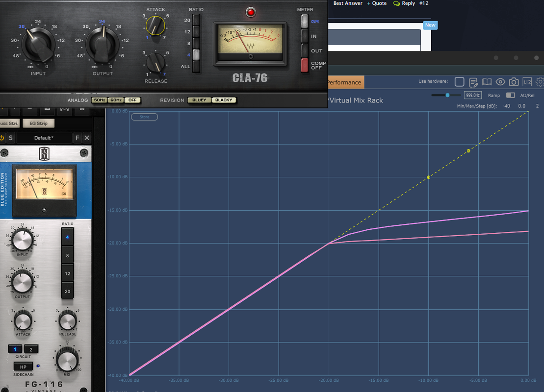Click the Slate Digital logo
This screenshot has width=544, height=392.
click(x=44, y=153)
